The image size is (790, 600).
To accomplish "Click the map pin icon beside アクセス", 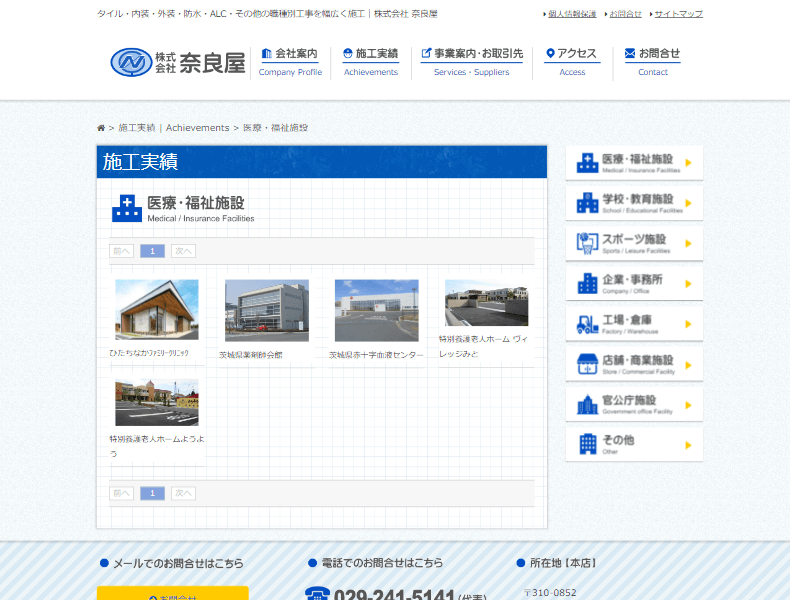I will 550,53.
